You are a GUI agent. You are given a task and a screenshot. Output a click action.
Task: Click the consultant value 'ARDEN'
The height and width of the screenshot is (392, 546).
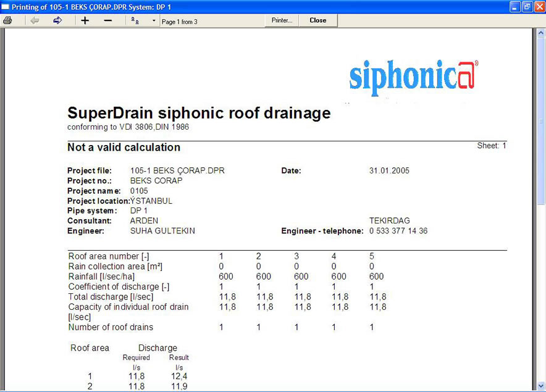[x=144, y=221]
